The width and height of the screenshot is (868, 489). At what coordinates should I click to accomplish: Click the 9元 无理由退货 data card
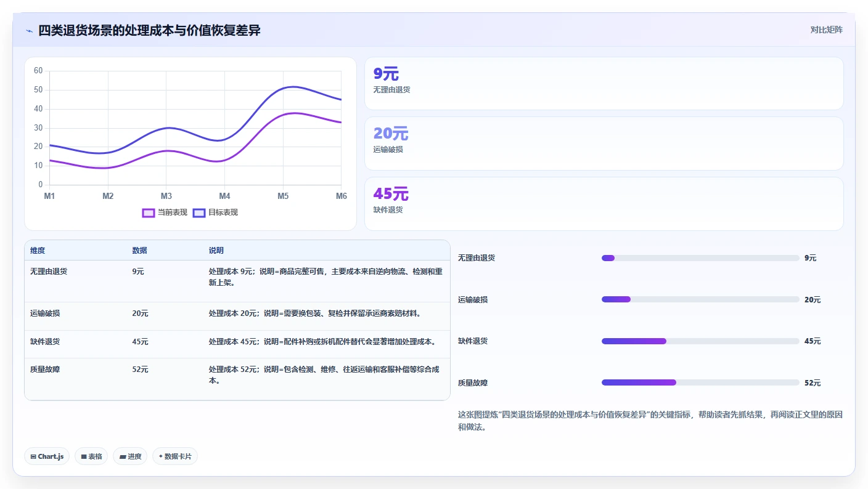pos(604,83)
